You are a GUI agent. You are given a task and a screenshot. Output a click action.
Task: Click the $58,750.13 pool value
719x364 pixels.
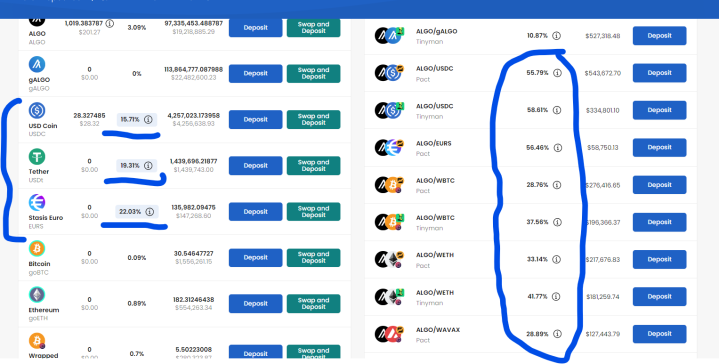(x=603, y=148)
